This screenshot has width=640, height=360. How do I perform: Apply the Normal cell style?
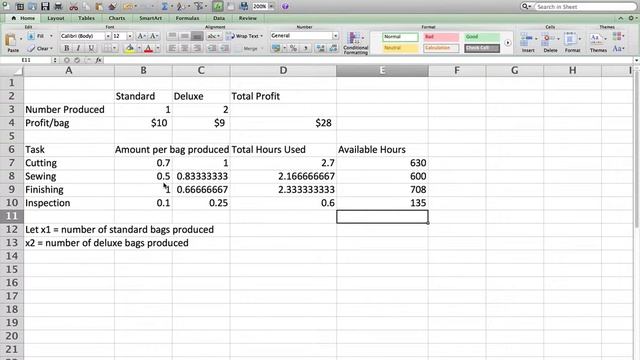pyautogui.click(x=400, y=37)
